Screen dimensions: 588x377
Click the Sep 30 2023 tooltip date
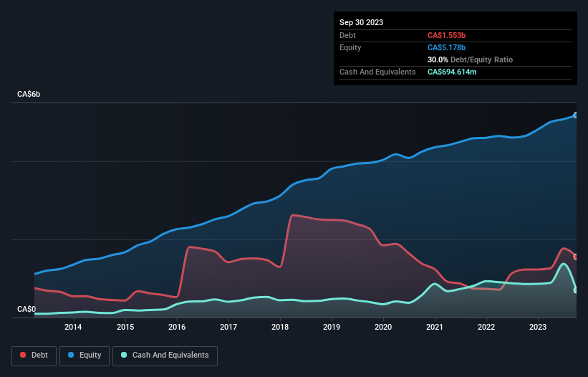[x=361, y=22]
